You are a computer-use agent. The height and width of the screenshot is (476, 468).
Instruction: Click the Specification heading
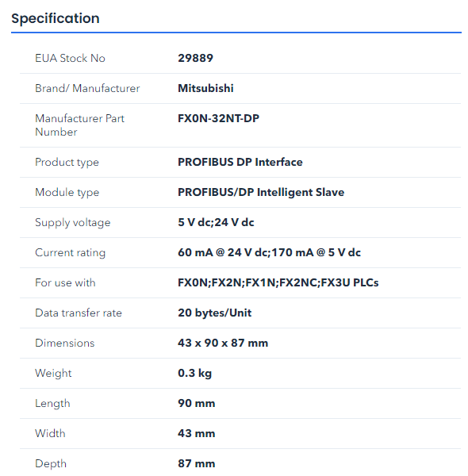(56, 18)
